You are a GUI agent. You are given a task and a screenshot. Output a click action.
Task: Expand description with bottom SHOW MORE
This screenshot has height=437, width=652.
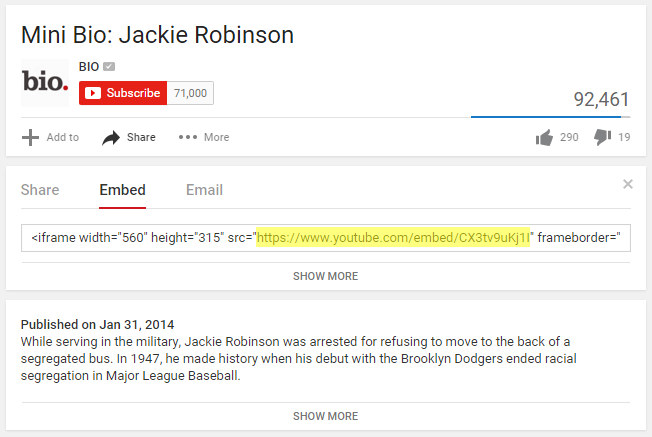click(326, 416)
